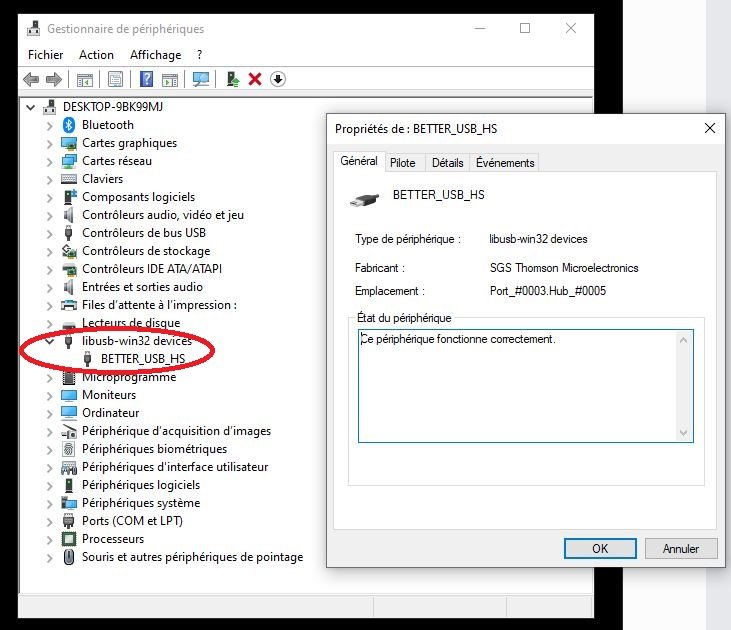
Task: Click the DESKTOP-9BK99MJ computer icon
Action: coord(49,107)
